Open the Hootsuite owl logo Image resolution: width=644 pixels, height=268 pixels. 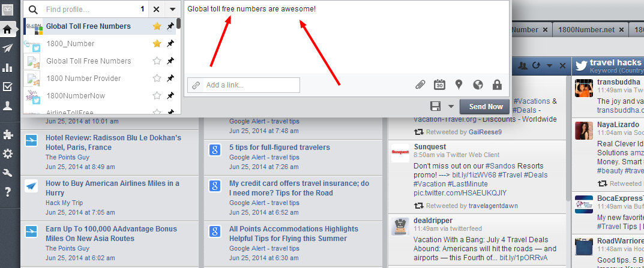click(x=7, y=11)
